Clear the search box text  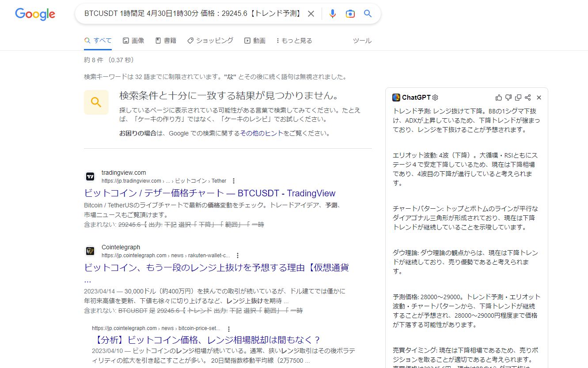[x=311, y=14]
